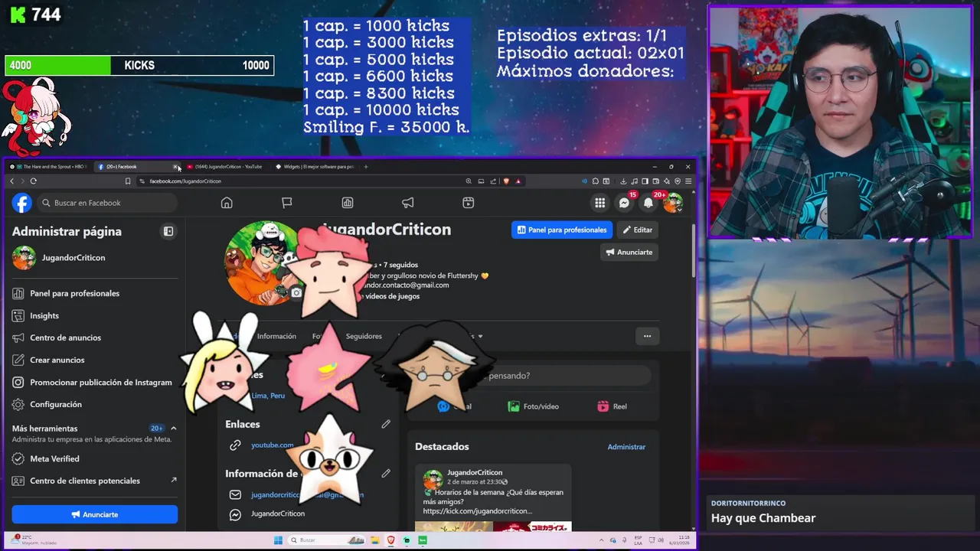980x551 pixels.
Task: Open Windows Start button
Action: [x=278, y=540]
